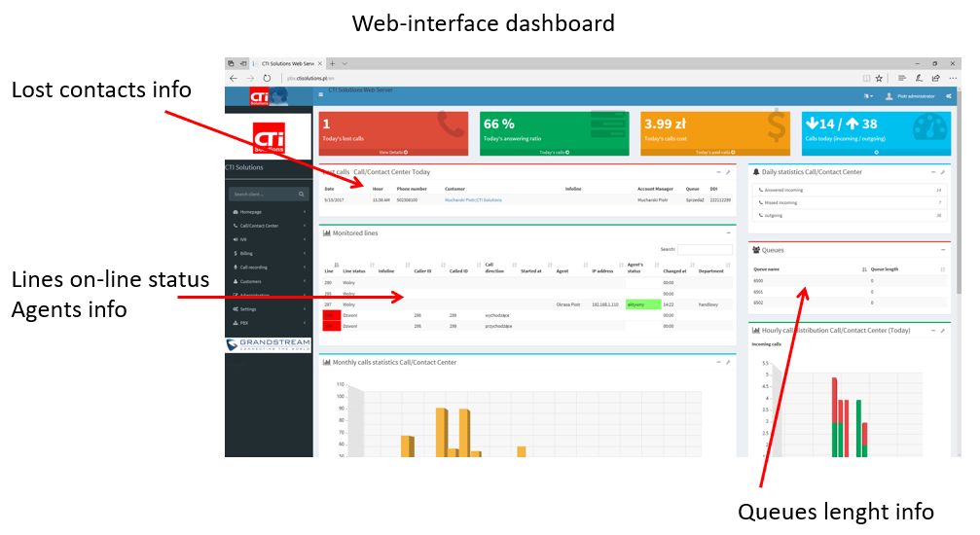Go back using the browser back arrow

(234, 78)
